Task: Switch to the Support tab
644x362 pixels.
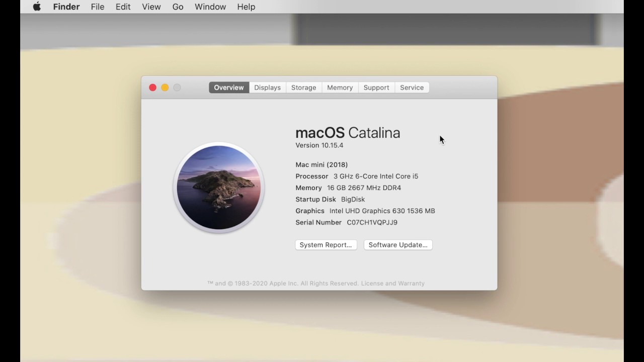Action: (x=376, y=87)
